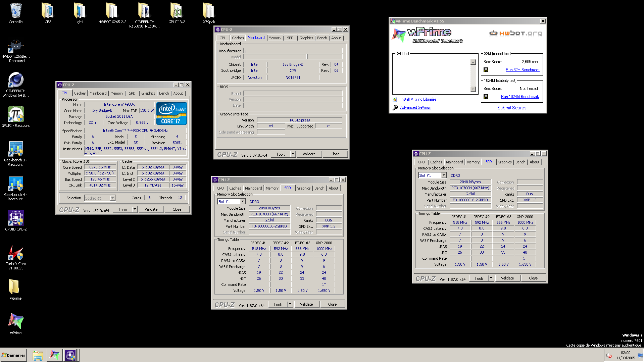Click inside the wPrime CPU List box
Image resolution: width=644 pixels, height=362 pixels.
(x=432, y=75)
